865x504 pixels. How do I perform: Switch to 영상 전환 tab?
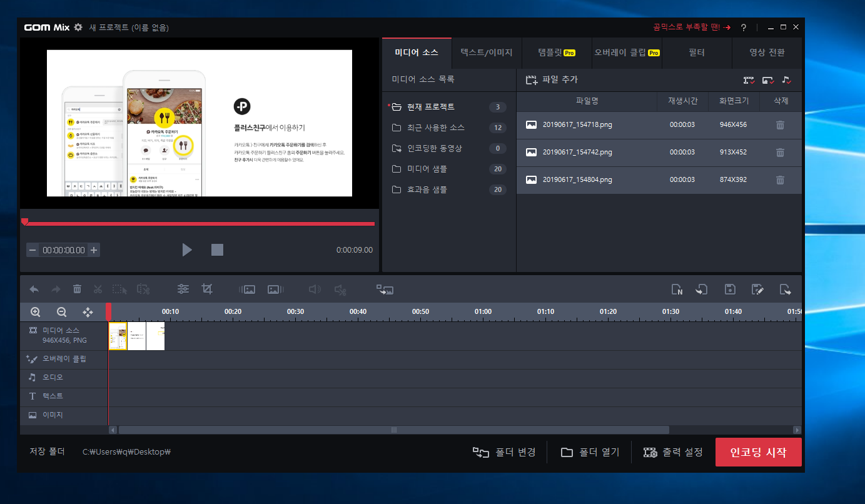(x=767, y=53)
